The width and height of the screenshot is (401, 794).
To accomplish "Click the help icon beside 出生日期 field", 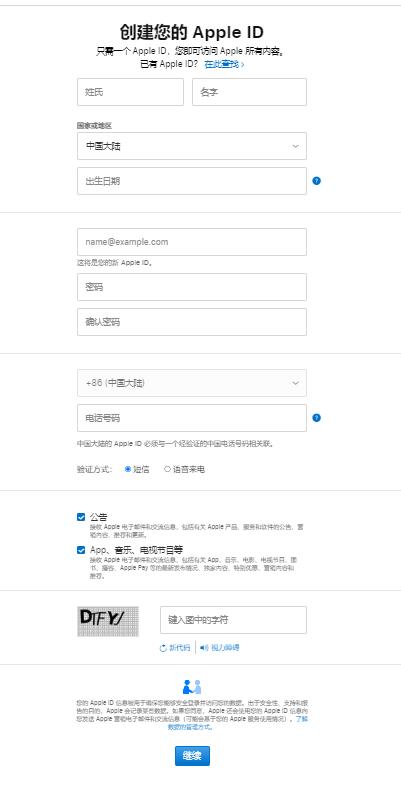I will [x=316, y=181].
